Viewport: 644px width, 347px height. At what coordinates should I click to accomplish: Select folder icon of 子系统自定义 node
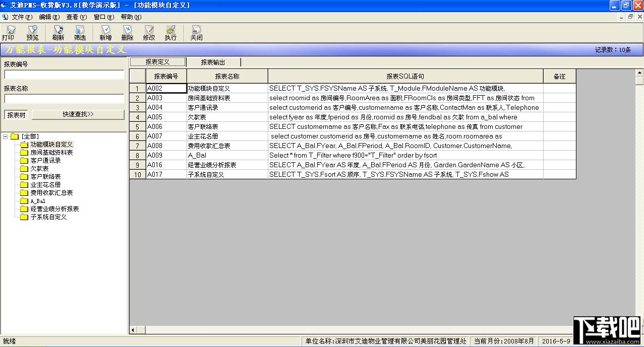tap(24, 217)
